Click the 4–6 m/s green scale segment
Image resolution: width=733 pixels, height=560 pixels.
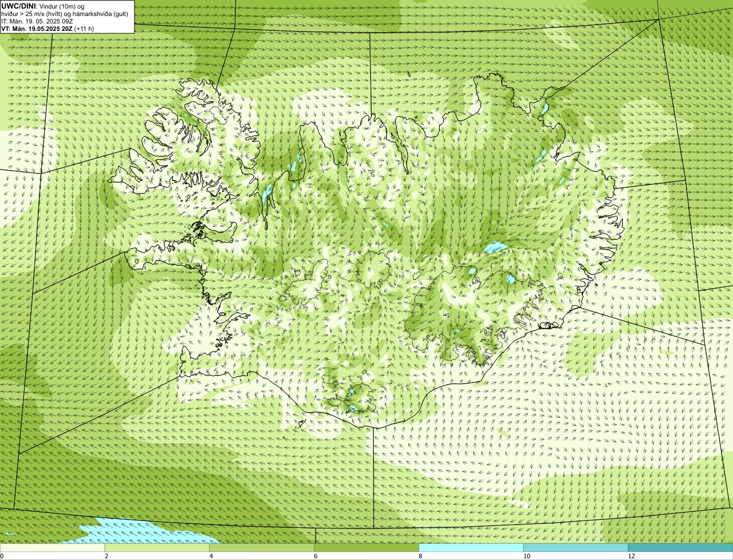[262, 548]
